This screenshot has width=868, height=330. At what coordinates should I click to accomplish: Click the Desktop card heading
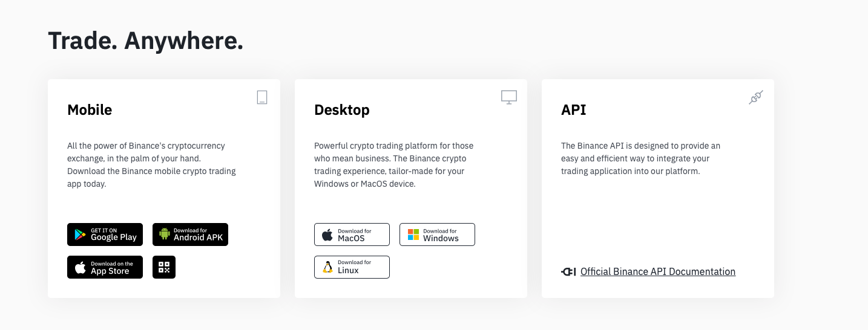pos(342,110)
